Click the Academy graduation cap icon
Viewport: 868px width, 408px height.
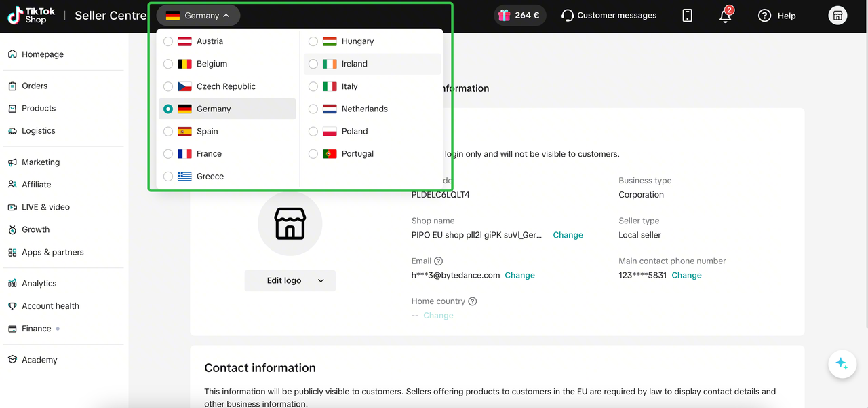click(12, 360)
